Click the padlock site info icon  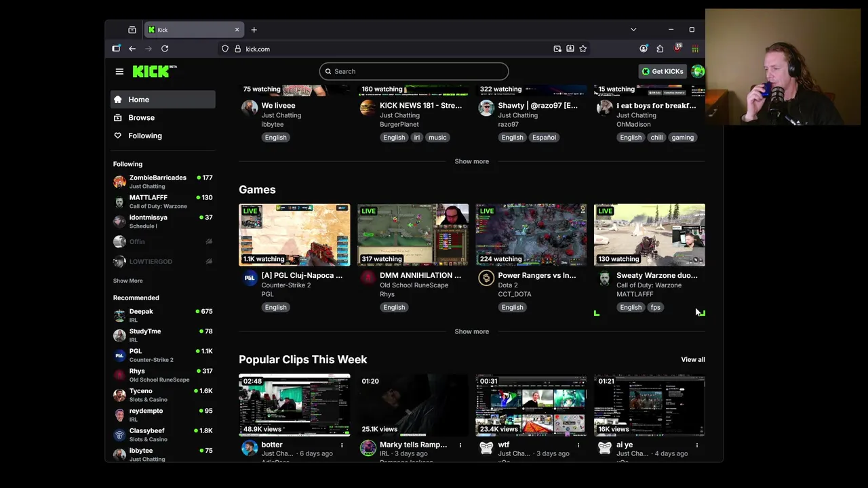coord(237,49)
